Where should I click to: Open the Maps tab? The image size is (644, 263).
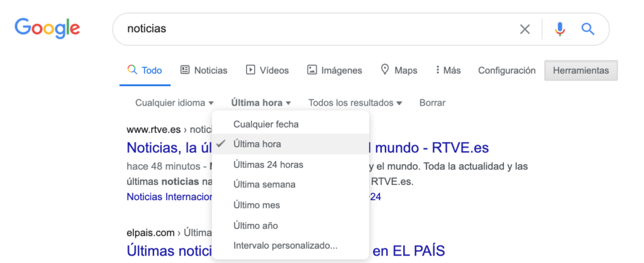pyautogui.click(x=399, y=70)
